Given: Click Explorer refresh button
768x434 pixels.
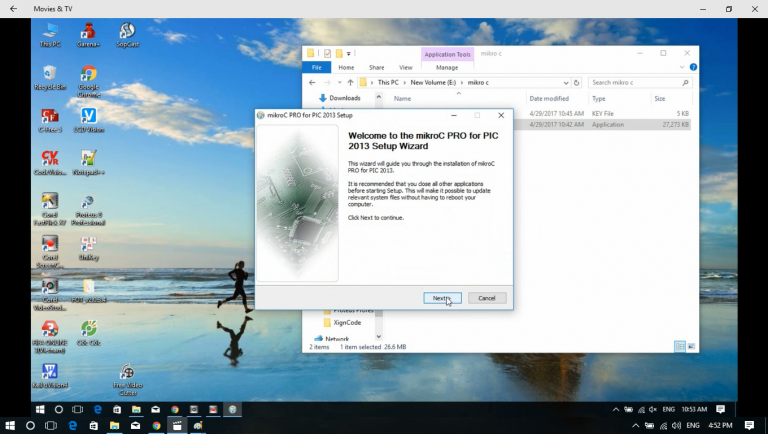Looking at the screenshot, I should tap(576, 83).
